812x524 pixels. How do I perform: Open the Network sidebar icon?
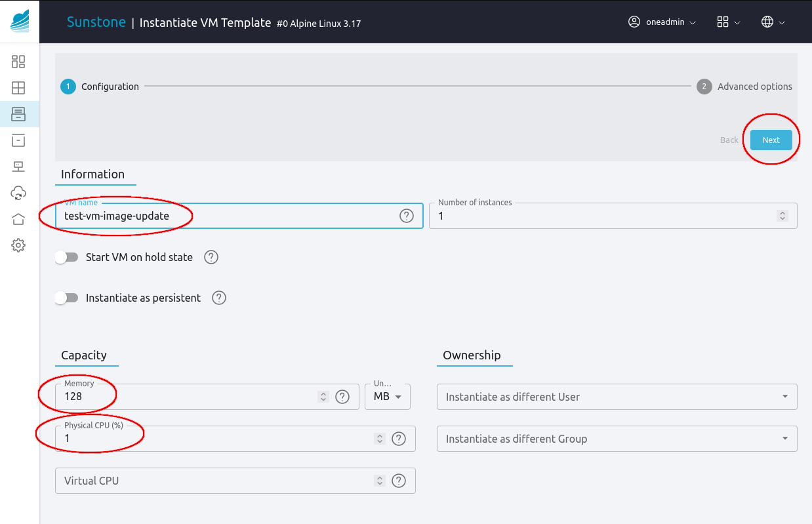[18, 167]
